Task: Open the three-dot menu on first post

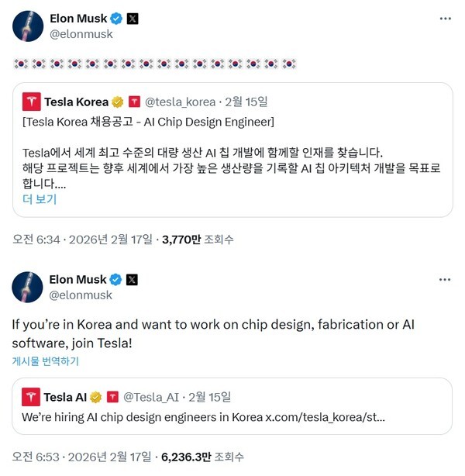Action: [x=445, y=18]
